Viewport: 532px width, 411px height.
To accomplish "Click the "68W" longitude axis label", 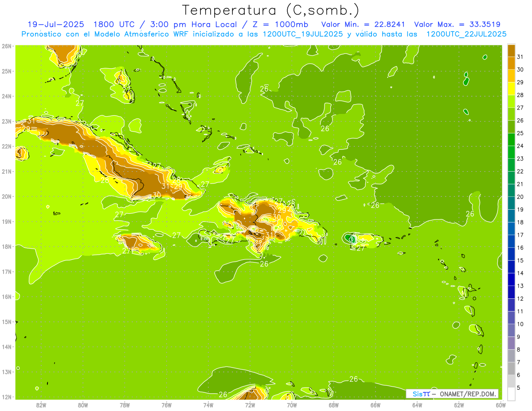I will coord(334,404).
